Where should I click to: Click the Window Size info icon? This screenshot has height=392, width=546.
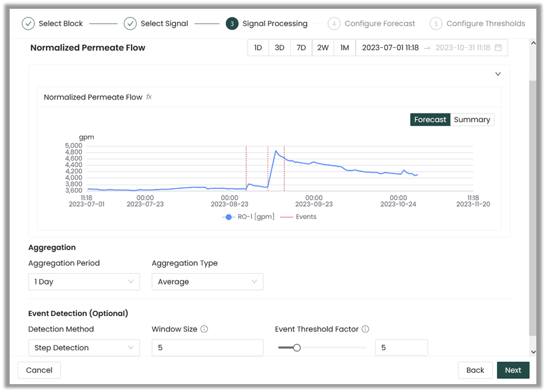click(204, 329)
